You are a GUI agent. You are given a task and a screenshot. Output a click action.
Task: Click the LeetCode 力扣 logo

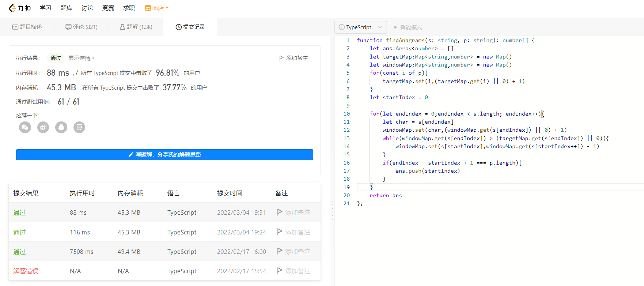20,8
